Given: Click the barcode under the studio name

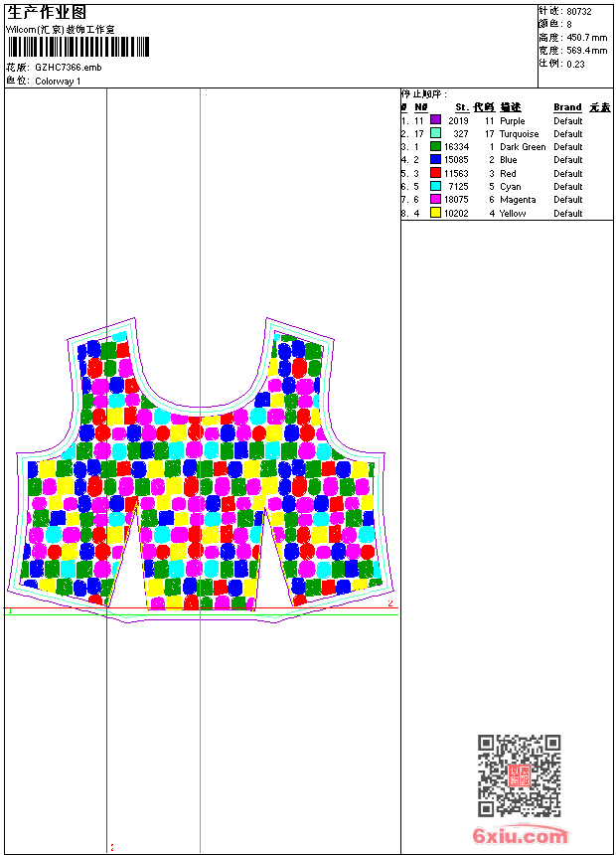Looking at the screenshot, I should pos(78,47).
